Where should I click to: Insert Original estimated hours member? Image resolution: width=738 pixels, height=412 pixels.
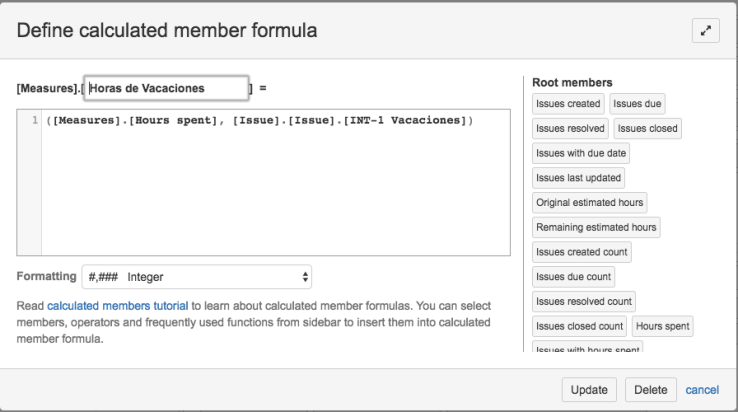589,202
